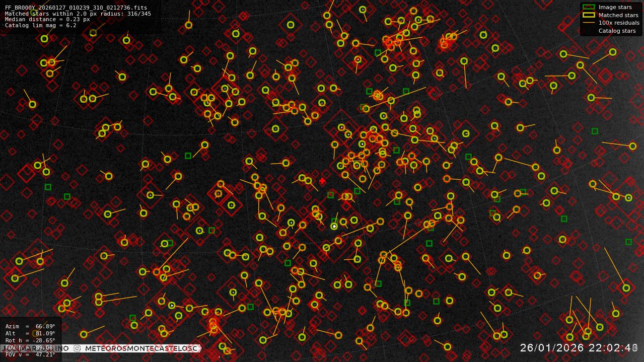Click the 'Catalog lim mag = 6.2' text
Screen dimensions: 644x362
pyautogui.click(x=41, y=25)
